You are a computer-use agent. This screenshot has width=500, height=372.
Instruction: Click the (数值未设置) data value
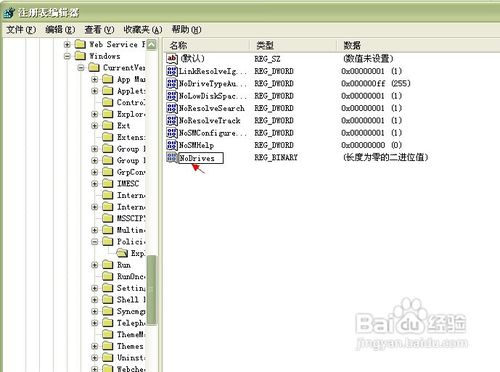[x=368, y=59]
